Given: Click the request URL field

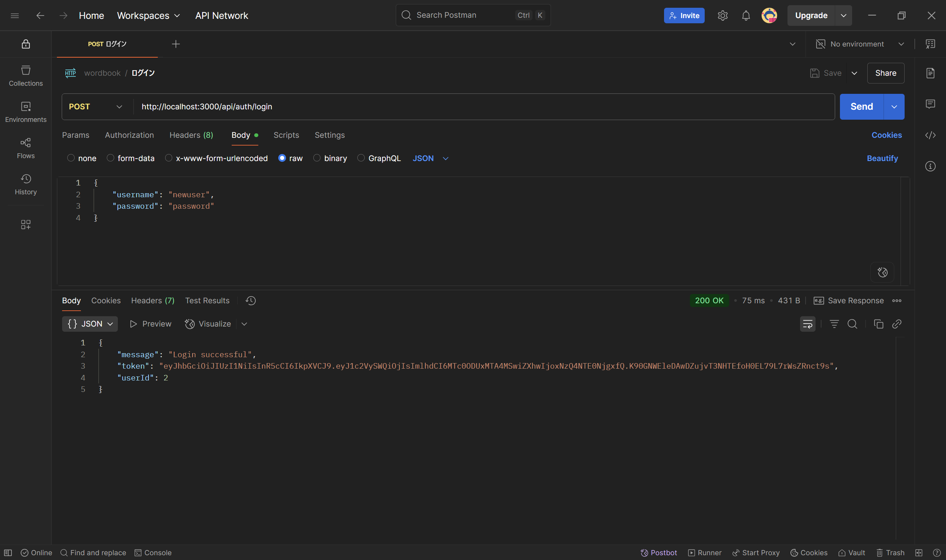Looking at the screenshot, I should tap(483, 107).
